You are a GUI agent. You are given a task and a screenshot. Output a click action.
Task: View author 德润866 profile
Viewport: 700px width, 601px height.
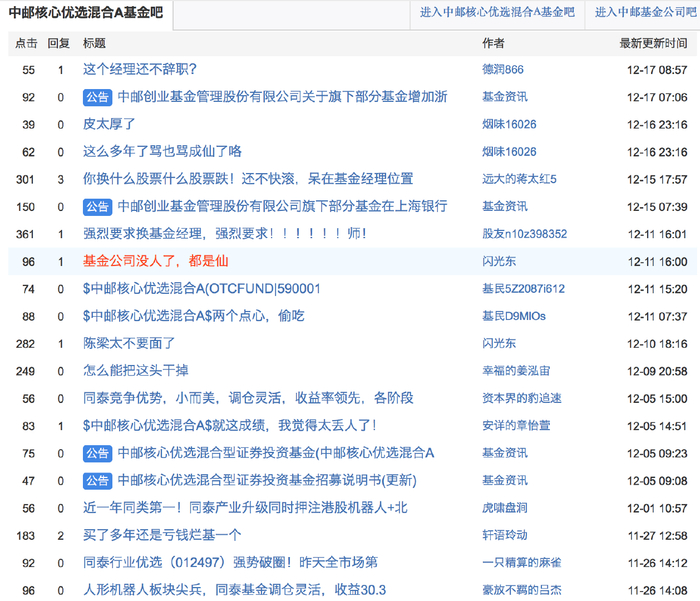point(503,69)
